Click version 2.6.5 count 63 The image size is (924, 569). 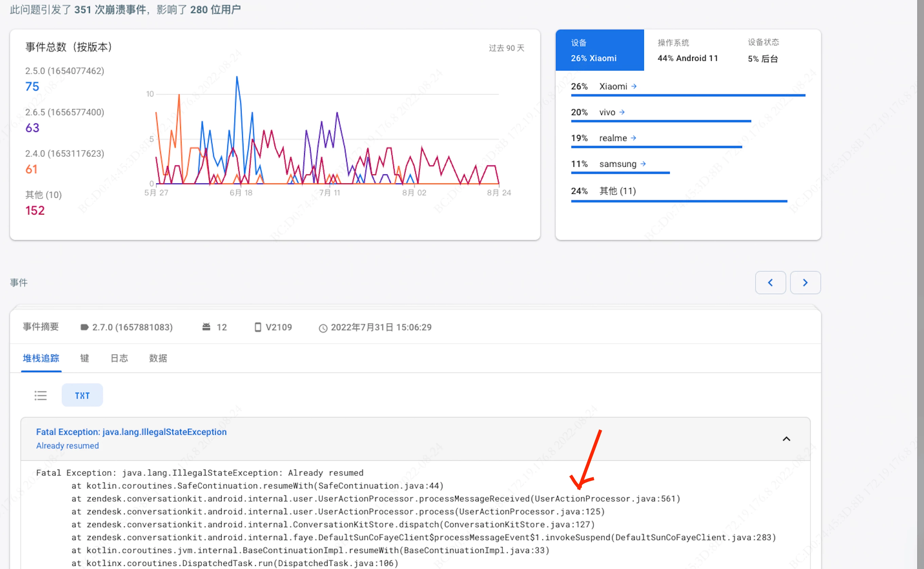[32, 128]
